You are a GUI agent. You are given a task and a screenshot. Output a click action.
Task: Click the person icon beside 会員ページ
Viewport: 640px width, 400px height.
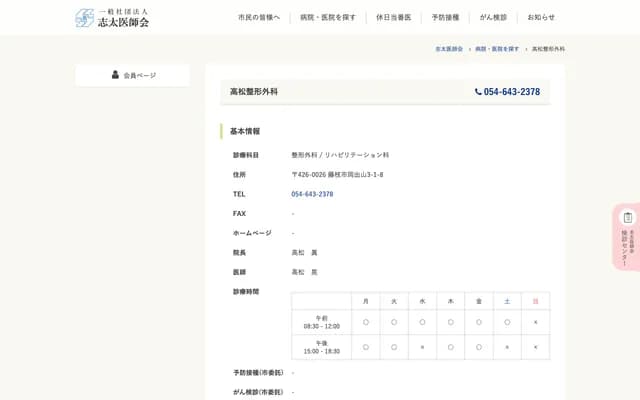click(x=115, y=75)
